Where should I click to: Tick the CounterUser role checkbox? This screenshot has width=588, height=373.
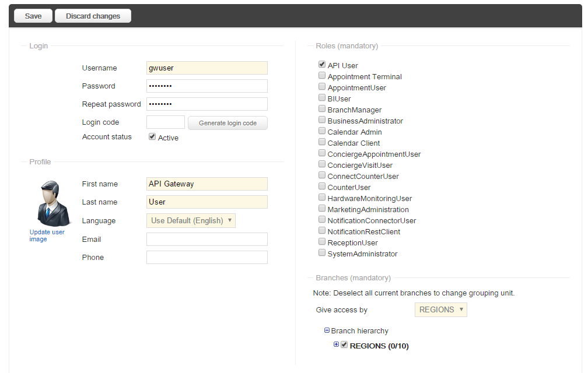pyautogui.click(x=322, y=186)
